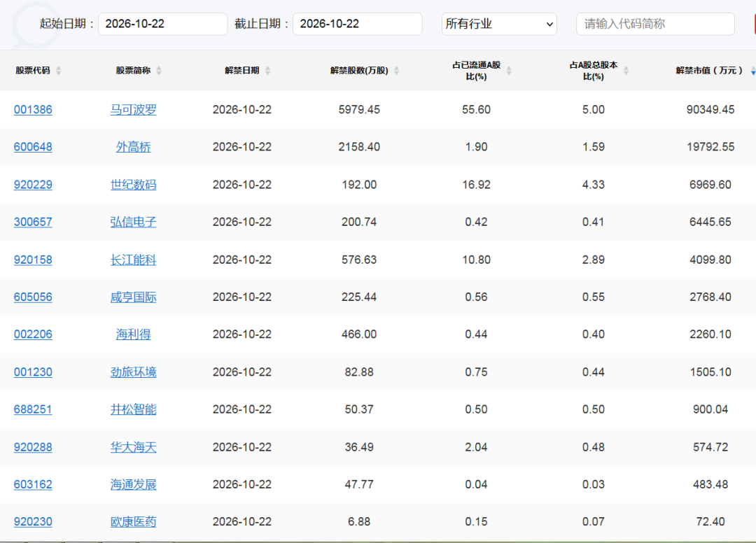The image size is (756, 543).
Task: Focus the 请输入代码简称 search box
Action: 655,24
